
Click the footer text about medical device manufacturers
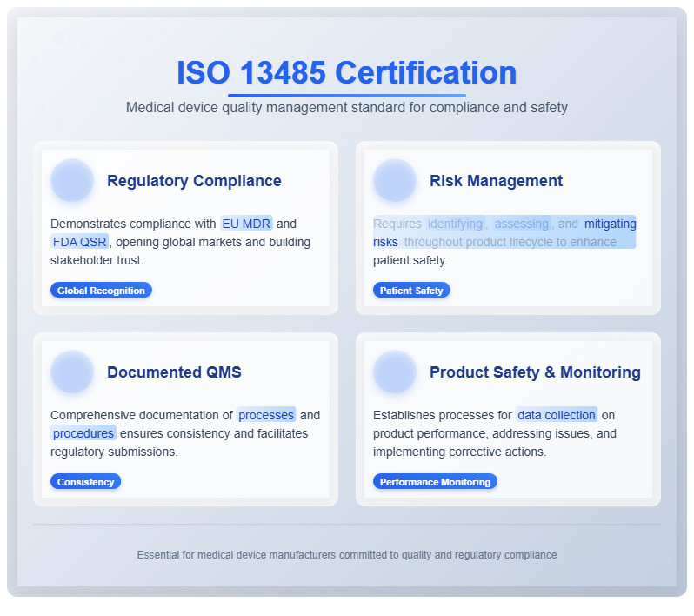click(346, 554)
